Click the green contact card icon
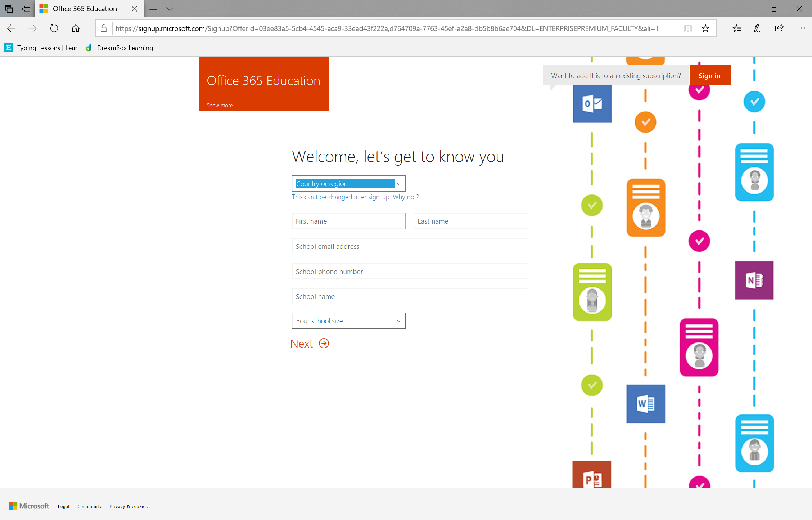The width and height of the screenshot is (812, 520). [x=591, y=290]
